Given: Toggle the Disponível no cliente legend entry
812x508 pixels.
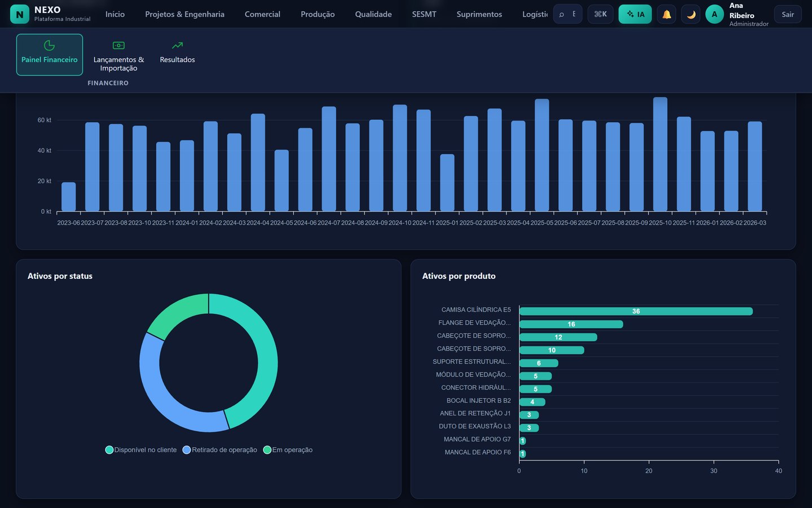Looking at the screenshot, I should point(141,450).
